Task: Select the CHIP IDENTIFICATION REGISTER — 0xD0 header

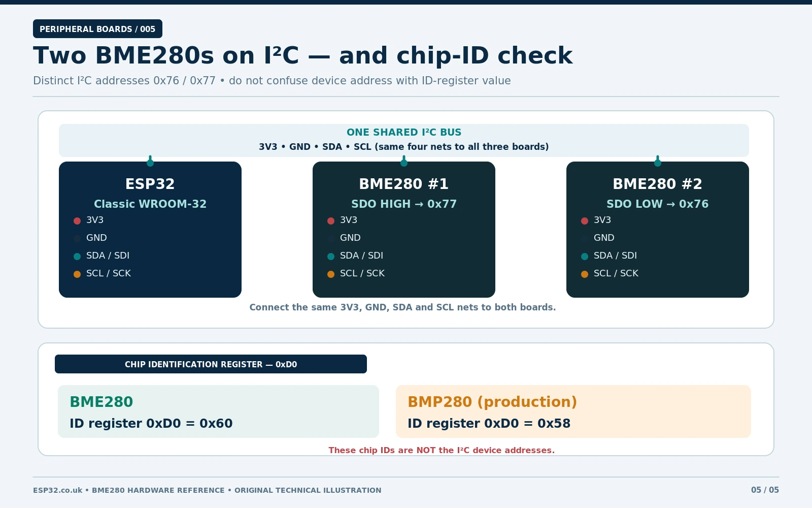Action: (x=211, y=364)
